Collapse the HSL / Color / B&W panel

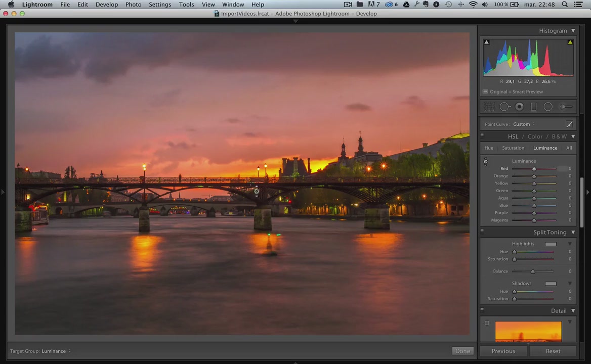pos(573,136)
